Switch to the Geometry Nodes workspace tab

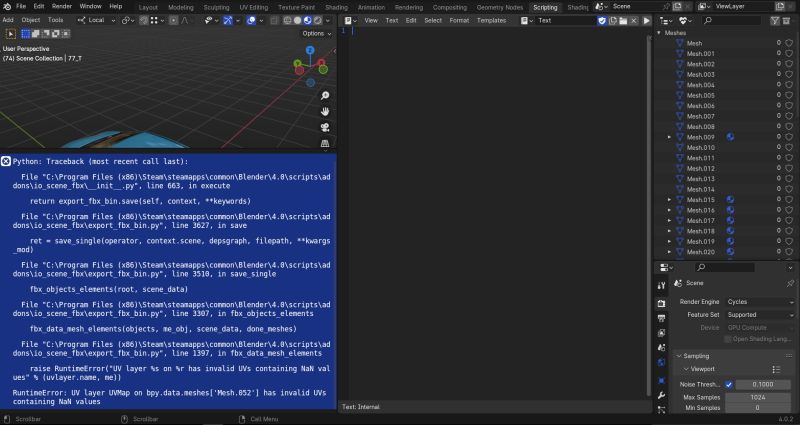500,8
